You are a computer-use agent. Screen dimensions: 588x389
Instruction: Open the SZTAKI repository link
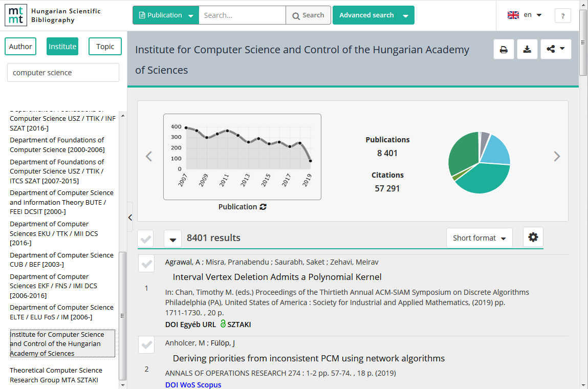[239, 325]
